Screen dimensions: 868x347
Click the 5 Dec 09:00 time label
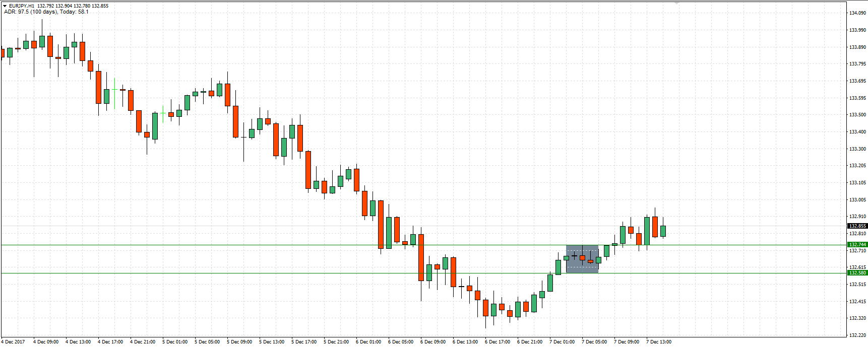coord(239,342)
